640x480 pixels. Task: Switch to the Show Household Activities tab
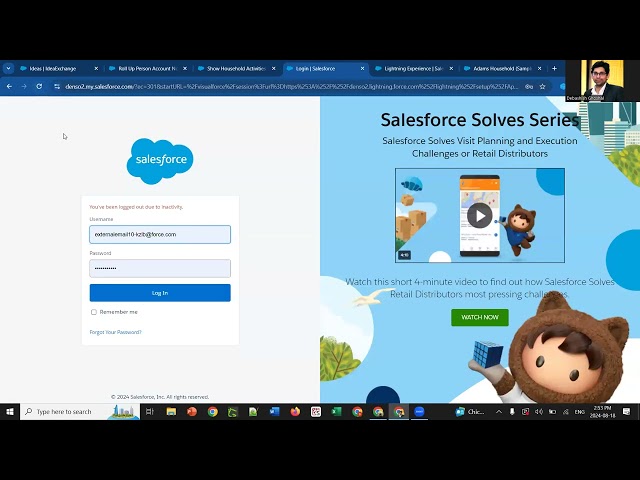point(236,69)
